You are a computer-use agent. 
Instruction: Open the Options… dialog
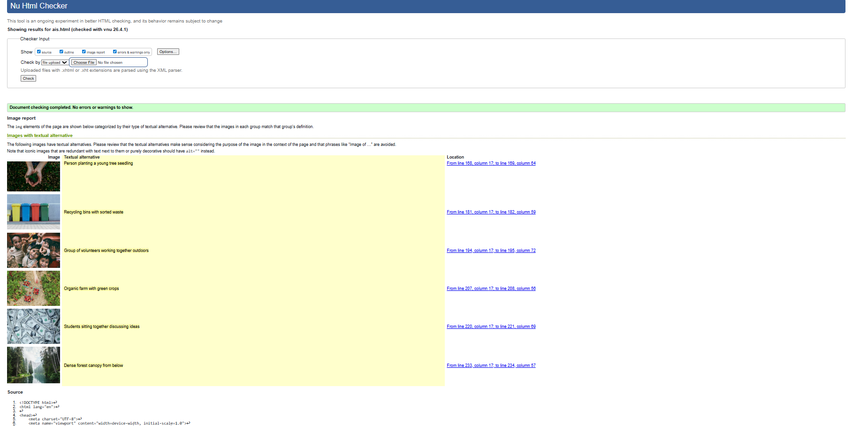(168, 52)
